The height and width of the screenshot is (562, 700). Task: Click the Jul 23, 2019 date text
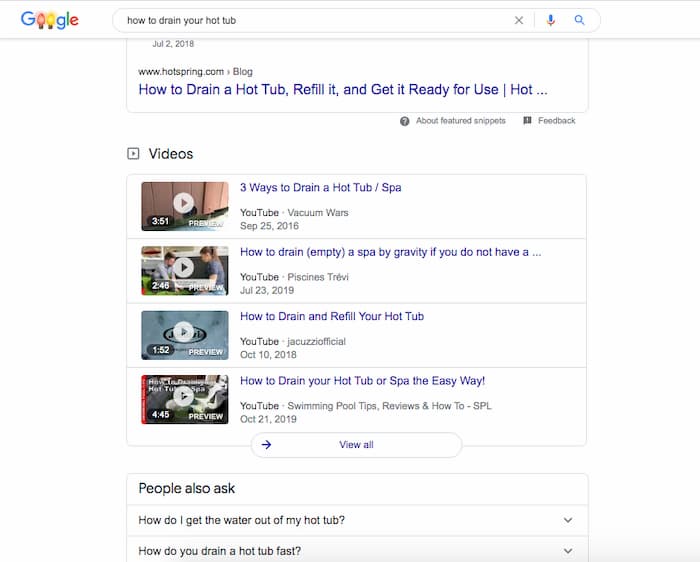(x=267, y=291)
